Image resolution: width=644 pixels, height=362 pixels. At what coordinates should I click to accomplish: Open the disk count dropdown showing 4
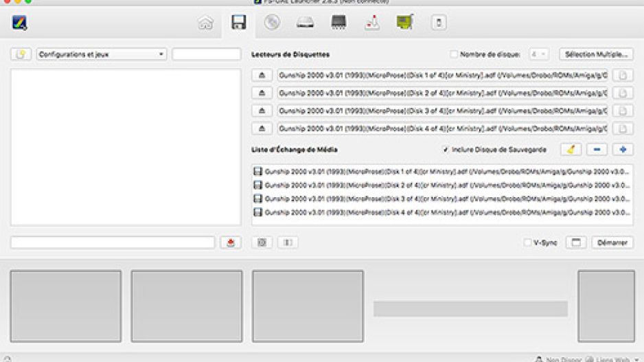538,54
